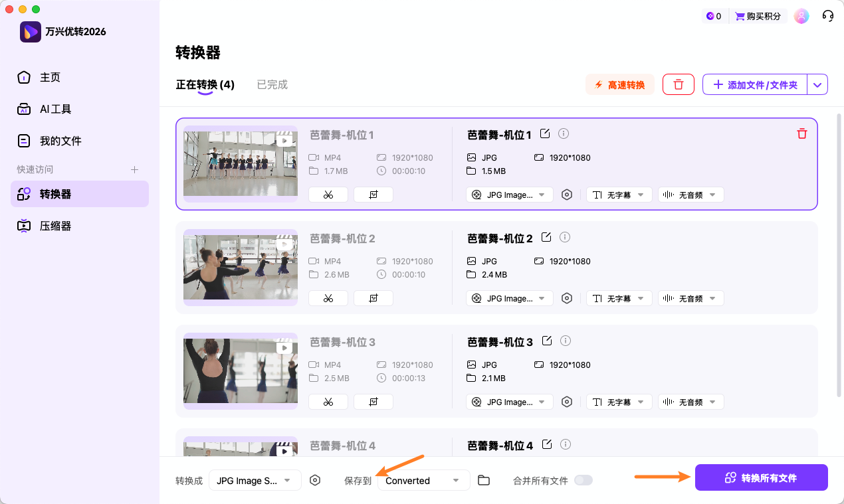Open the trim scissors tool for 芭蕾舞-机位1
This screenshot has height=504, width=844.
328,194
